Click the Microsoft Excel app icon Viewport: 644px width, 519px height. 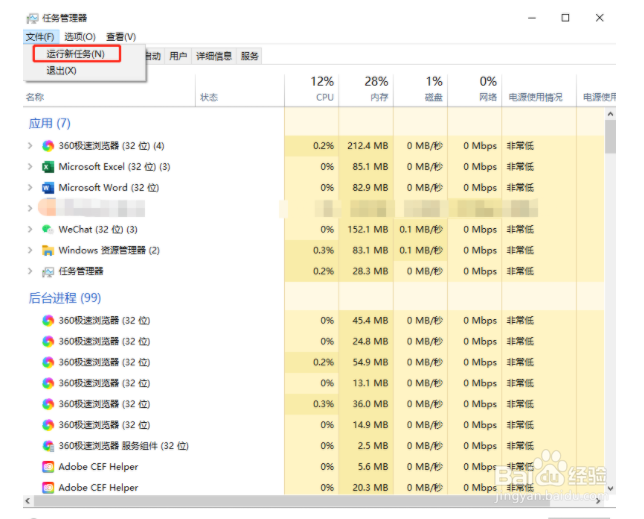pyautogui.click(x=48, y=167)
